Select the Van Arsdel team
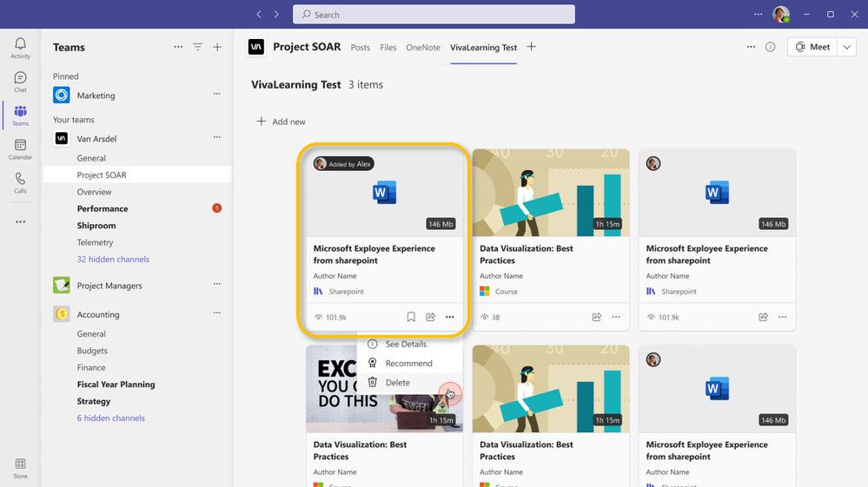Image resolution: width=868 pixels, height=487 pixels. click(96, 138)
